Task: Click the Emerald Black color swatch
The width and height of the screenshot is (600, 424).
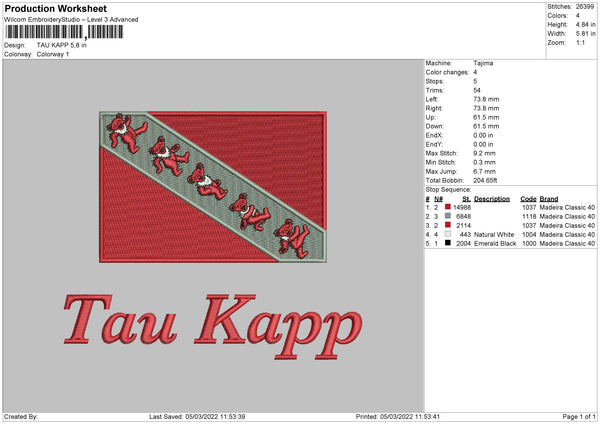Action: click(x=448, y=243)
